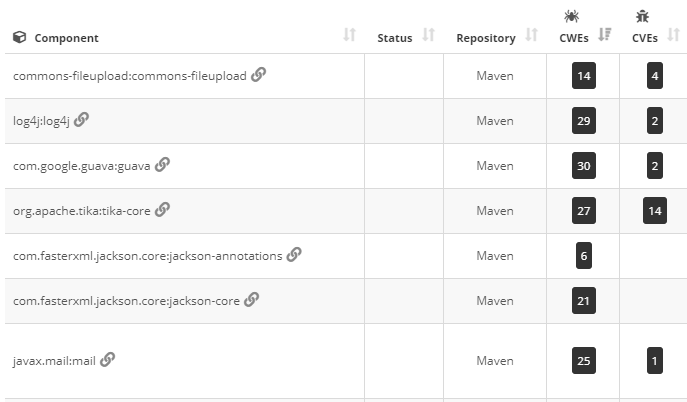Open link icon beside commons-fileupload component

tap(259, 74)
